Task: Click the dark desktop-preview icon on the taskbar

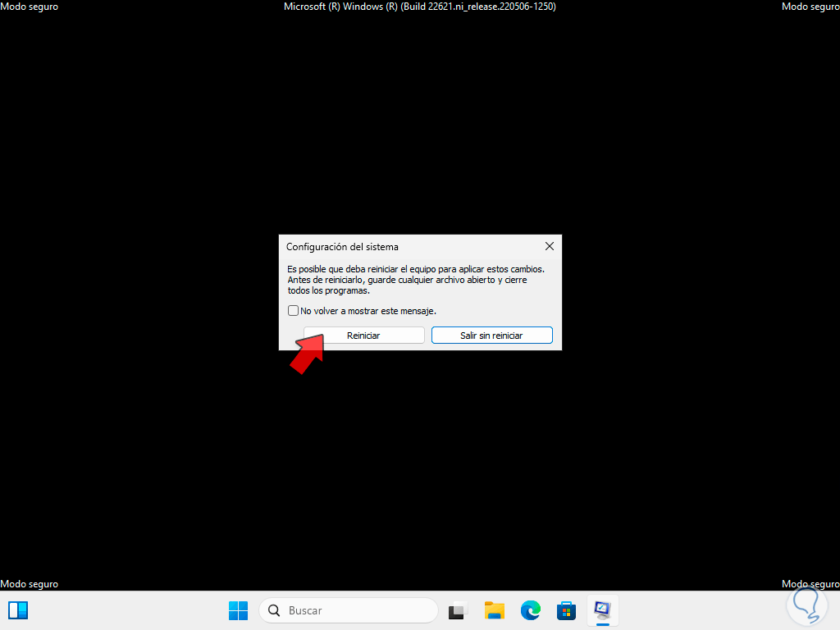Action: tap(456, 610)
